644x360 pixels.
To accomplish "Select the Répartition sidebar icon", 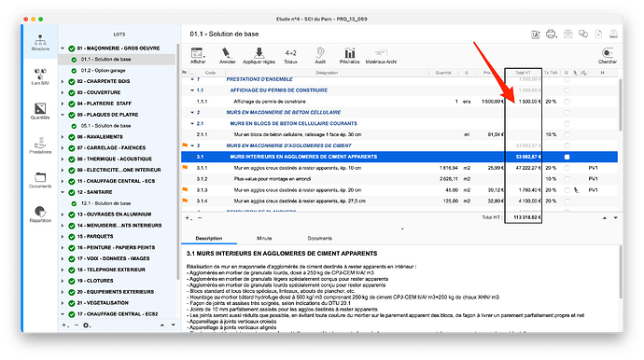I will (40, 214).
